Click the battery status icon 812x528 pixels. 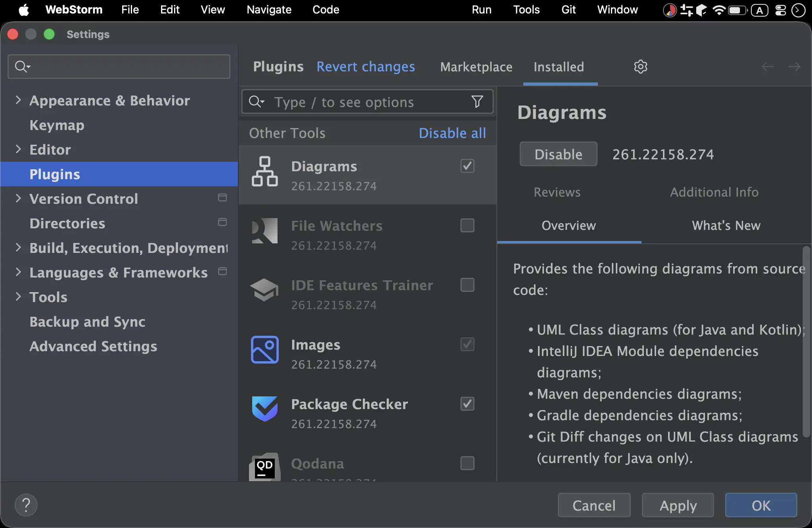point(737,10)
